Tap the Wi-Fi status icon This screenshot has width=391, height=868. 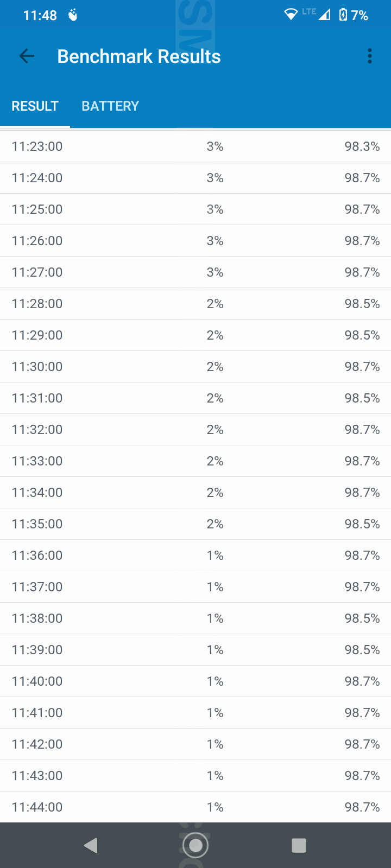[291, 14]
